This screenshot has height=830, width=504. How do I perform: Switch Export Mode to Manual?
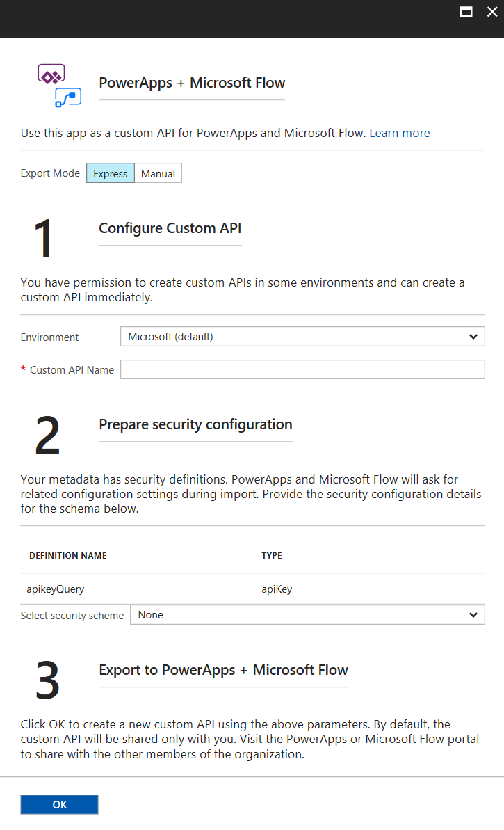pyautogui.click(x=158, y=173)
